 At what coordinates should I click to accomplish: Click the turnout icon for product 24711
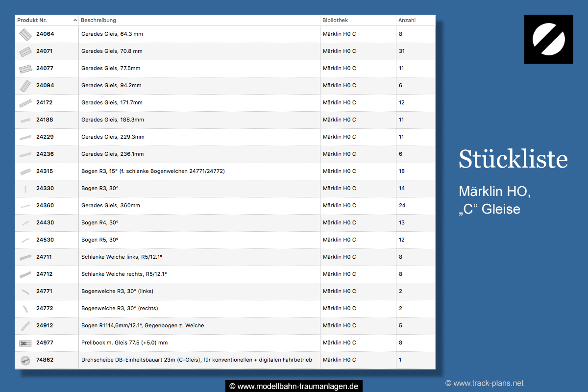tap(25, 257)
